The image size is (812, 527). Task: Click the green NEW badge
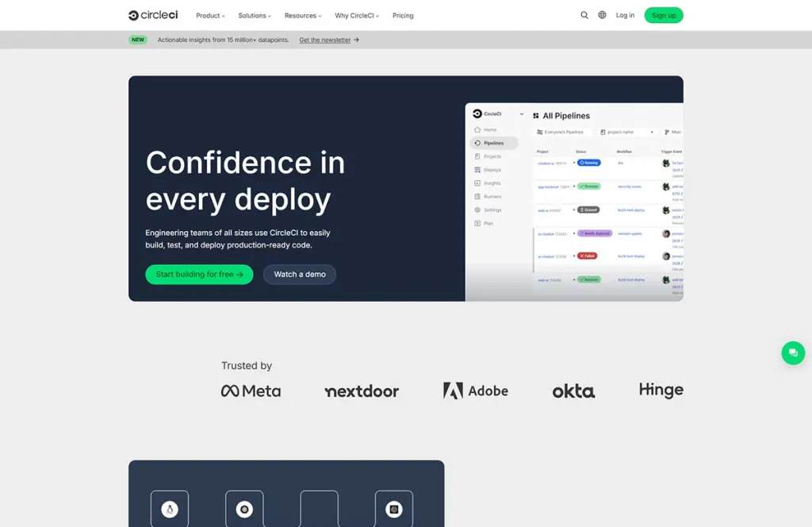(138, 40)
